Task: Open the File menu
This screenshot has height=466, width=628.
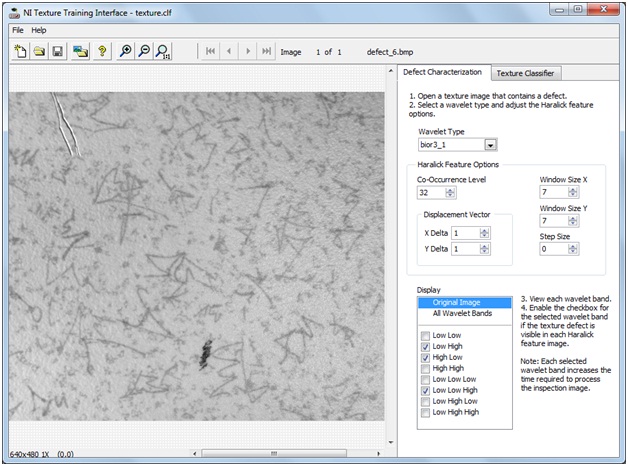Action: [x=18, y=30]
